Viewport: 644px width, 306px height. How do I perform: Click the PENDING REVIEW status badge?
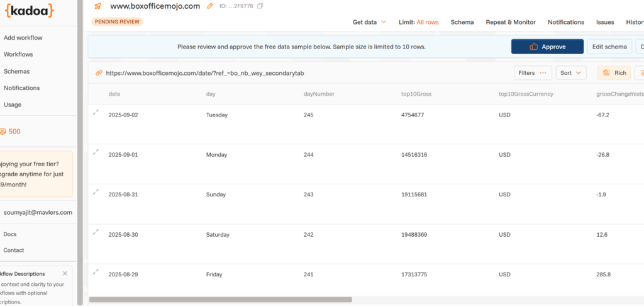pyautogui.click(x=118, y=22)
